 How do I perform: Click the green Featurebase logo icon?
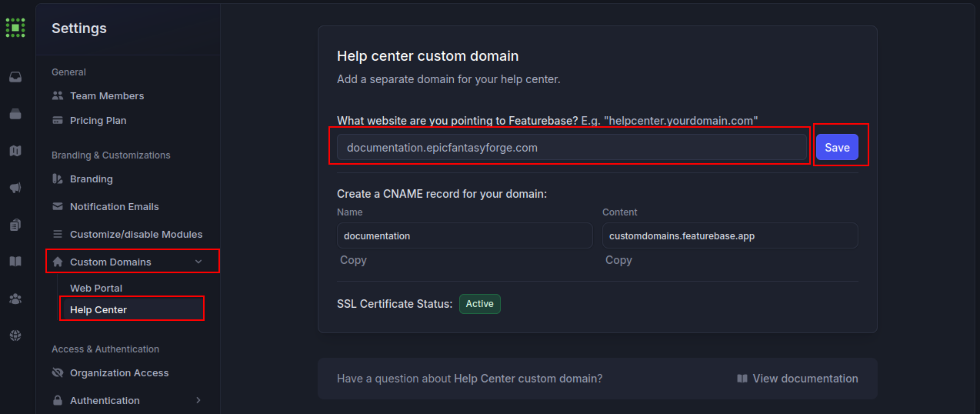(x=15, y=27)
